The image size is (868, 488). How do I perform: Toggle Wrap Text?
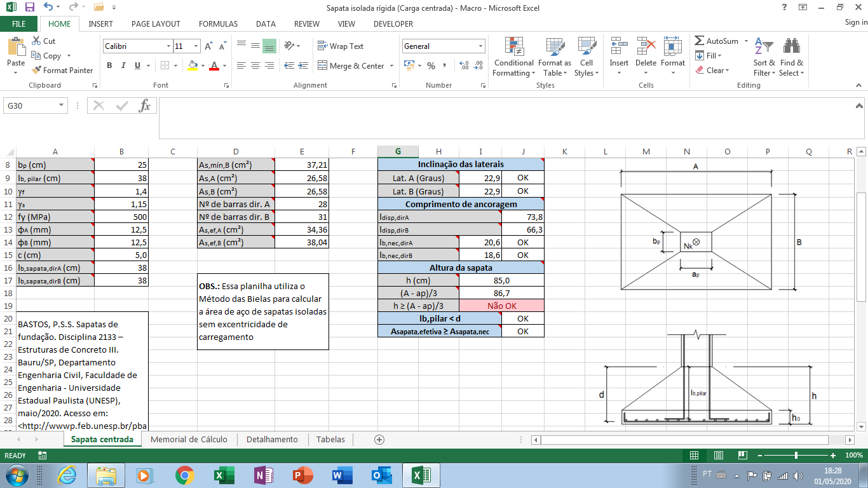(x=341, y=46)
